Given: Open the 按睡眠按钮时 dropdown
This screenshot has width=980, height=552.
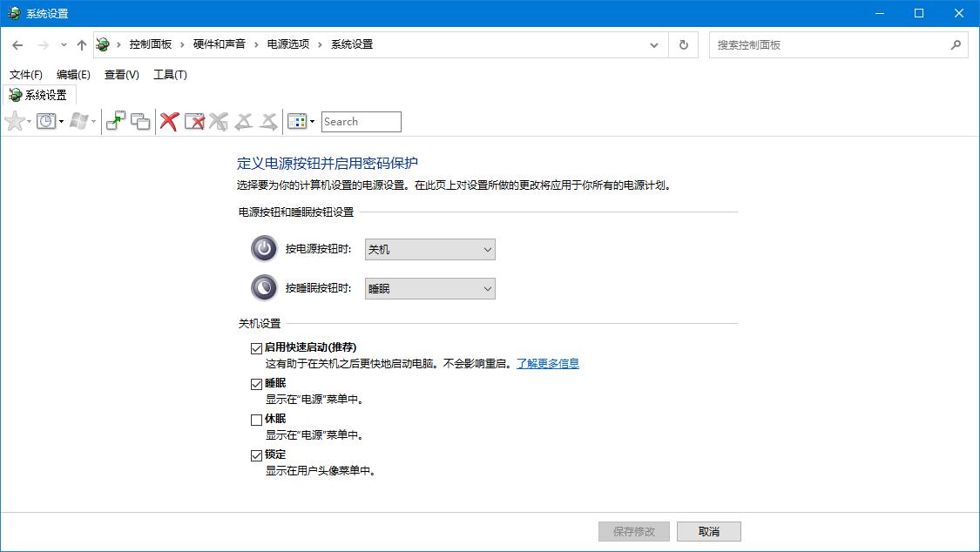Looking at the screenshot, I should 429,288.
